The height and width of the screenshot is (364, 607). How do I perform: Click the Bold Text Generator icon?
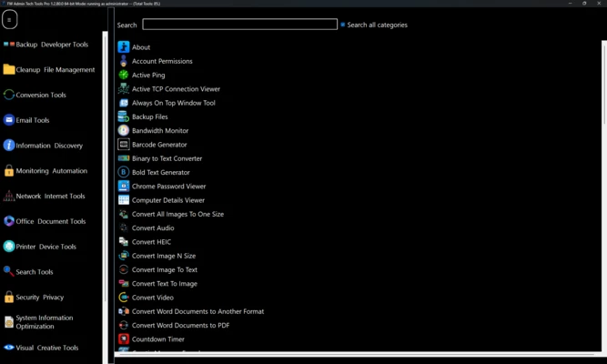tap(124, 172)
